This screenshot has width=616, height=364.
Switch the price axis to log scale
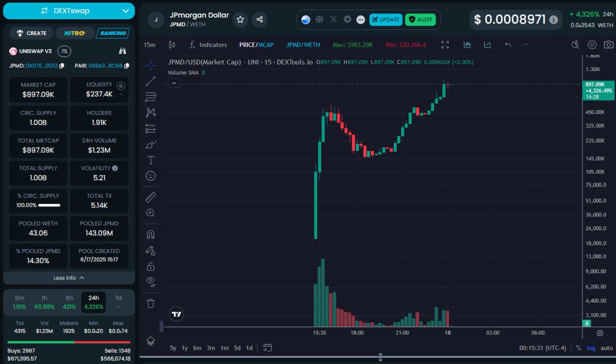(591, 348)
